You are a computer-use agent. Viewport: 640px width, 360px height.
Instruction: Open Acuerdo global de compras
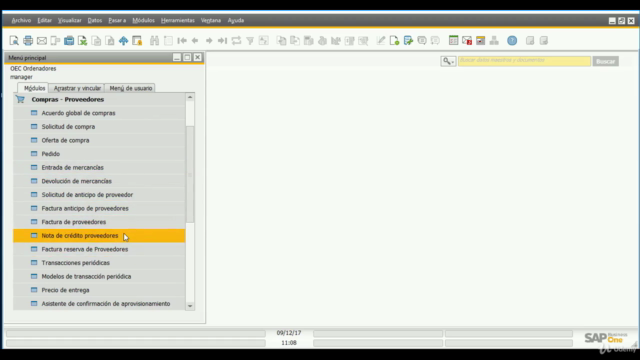99,113
